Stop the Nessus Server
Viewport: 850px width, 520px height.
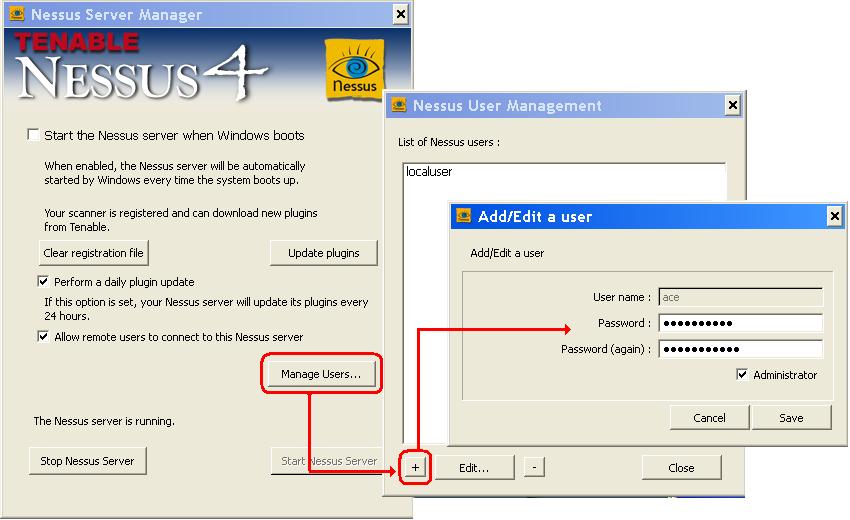[88, 461]
